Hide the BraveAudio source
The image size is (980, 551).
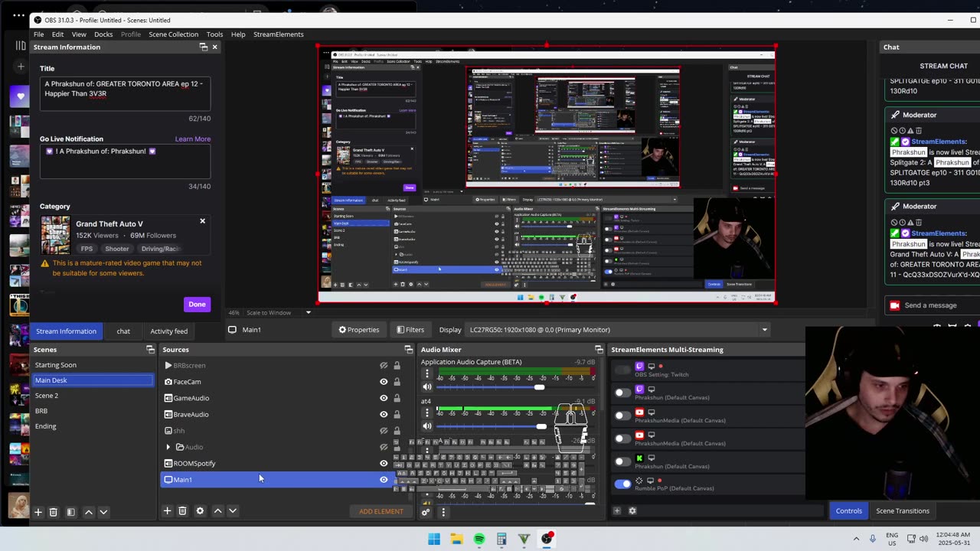click(x=384, y=414)
